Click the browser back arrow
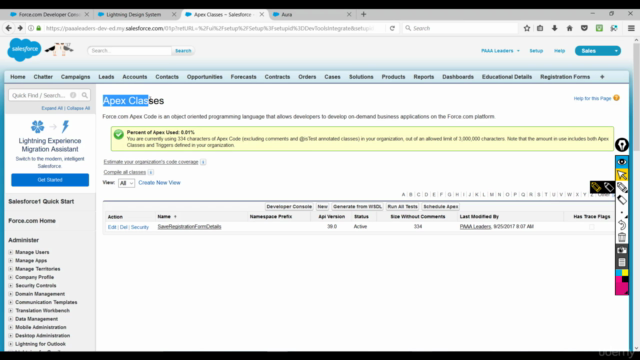 (9, 28)
